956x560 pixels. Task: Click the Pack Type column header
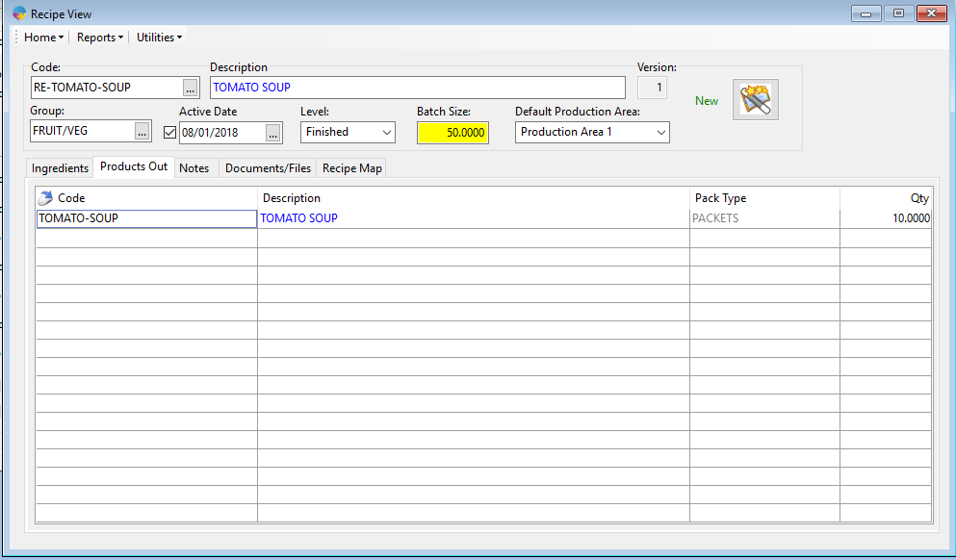point(764,198)
